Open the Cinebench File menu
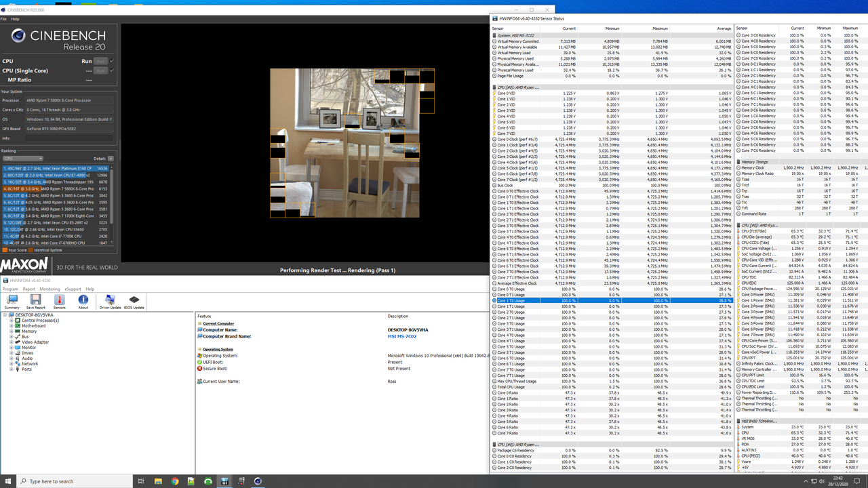 coord(3,19)
